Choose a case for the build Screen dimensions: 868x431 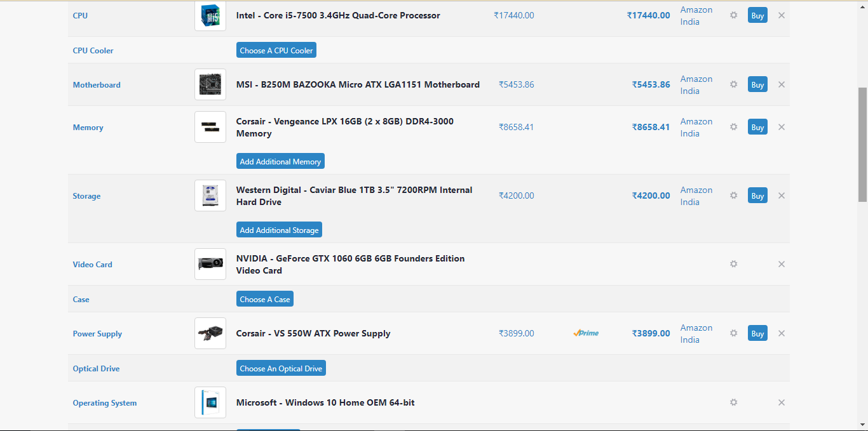[264, 299]
